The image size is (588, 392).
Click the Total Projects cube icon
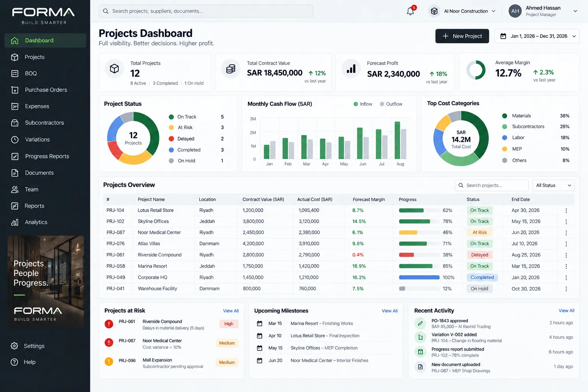point(114,69)
